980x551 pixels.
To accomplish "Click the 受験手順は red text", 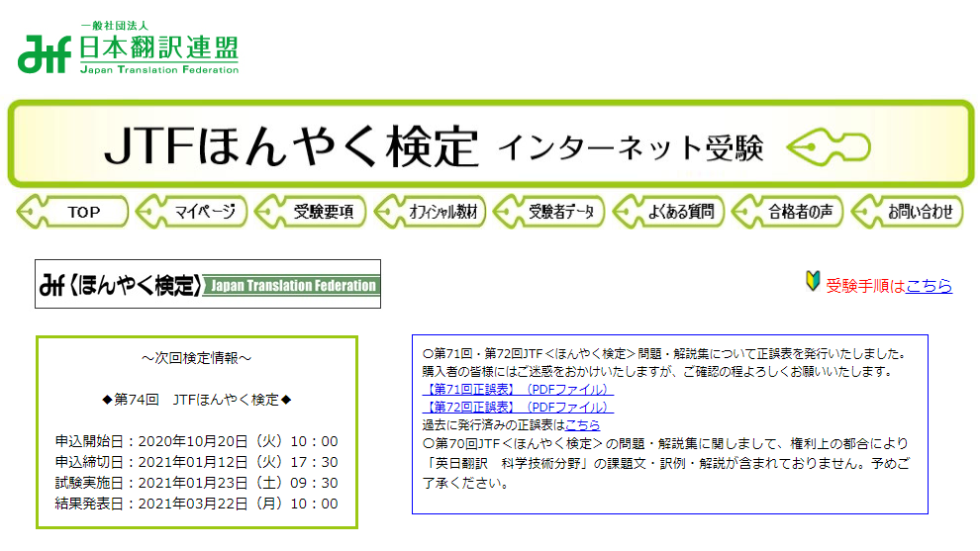I will coord(865,286).
